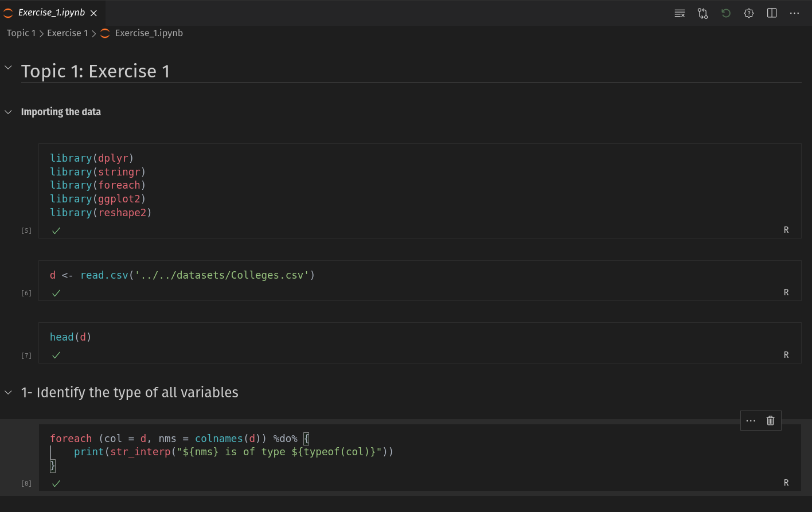812x512 pixels.
Task: Select the Exercise_1.ipynb editor tab
Action: (x=51, y=13)
